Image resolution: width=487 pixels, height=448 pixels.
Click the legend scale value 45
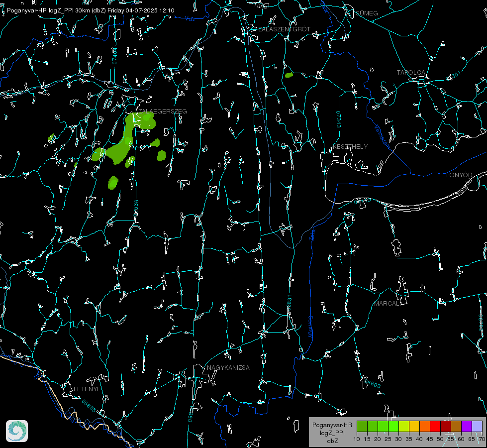[x=429, y=440]
